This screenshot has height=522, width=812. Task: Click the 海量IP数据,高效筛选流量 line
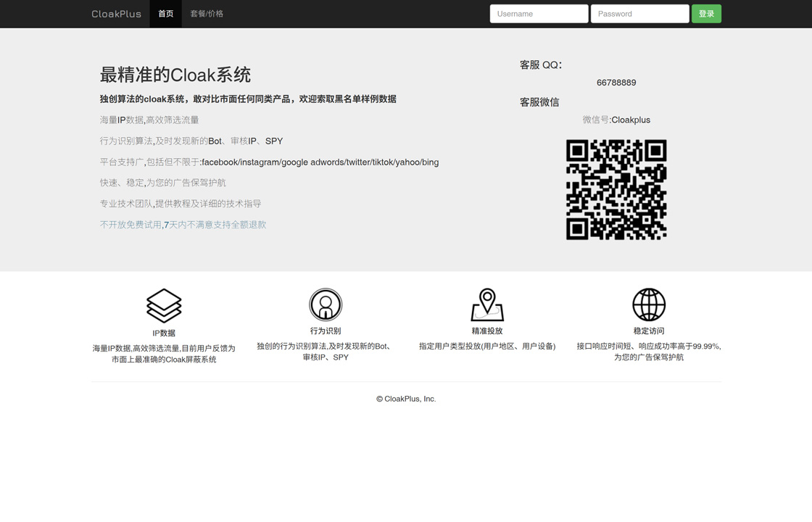149,120
